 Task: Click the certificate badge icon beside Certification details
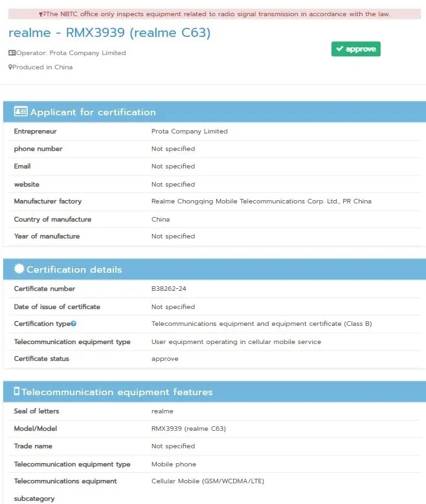coord(19,269)
